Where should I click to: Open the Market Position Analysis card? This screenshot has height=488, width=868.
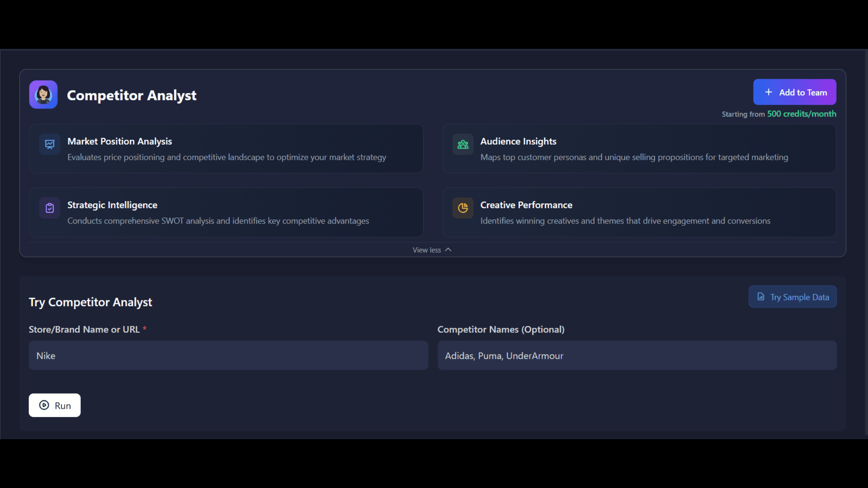click(227, 149)
